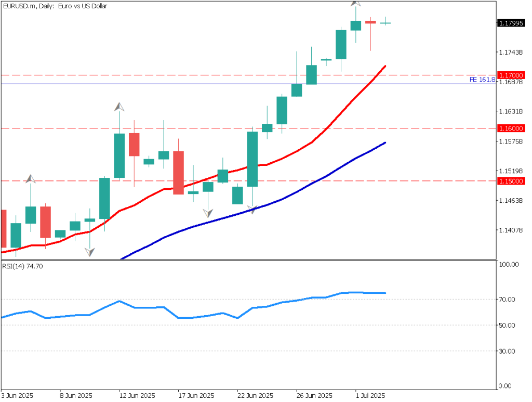Screen dimensions: 532x402
Task: Click the current price tag 1.17995
Action: pyautogui.click(x=510, y=23)
